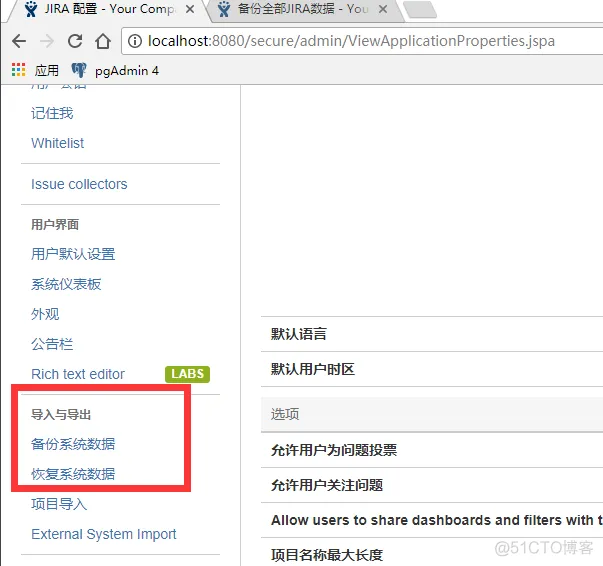Go to browser home page icon
Image resolution: width=603 pixels, height=566 pixels.
102,42
